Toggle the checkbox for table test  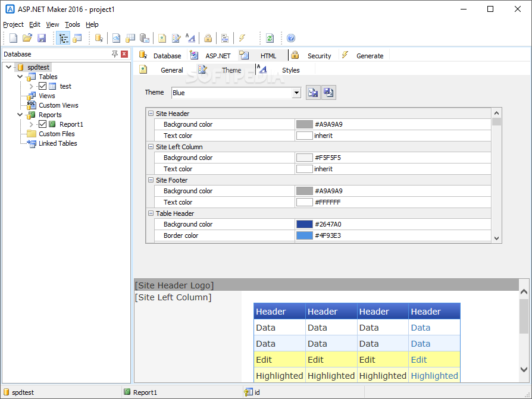pos(42,86)
